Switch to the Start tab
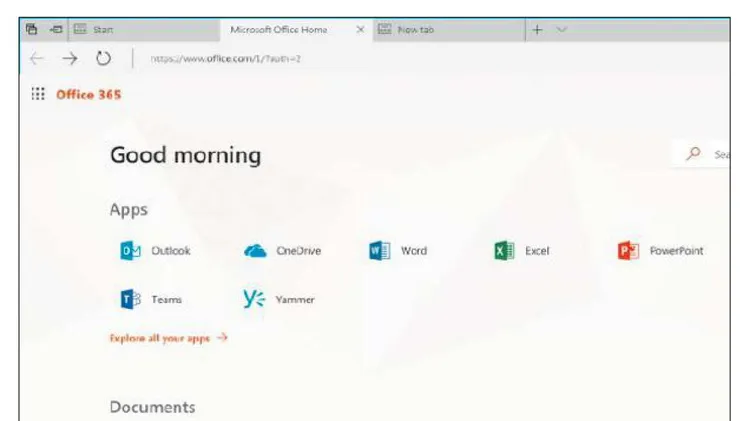750x421 pixels. coord(144,30)
